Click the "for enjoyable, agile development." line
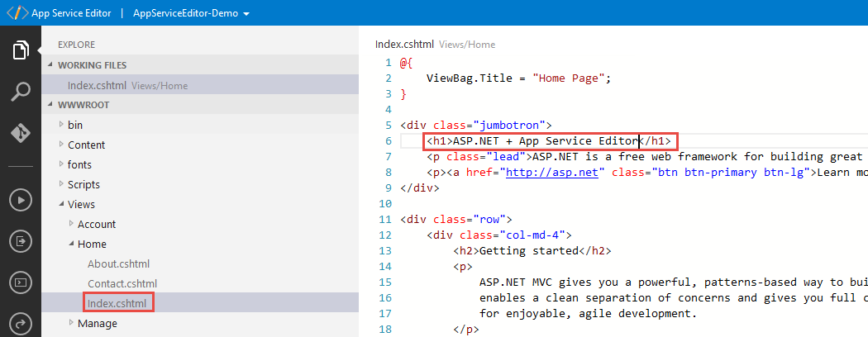The height and width of the screenshot is (337, 868). coord(586,314)
